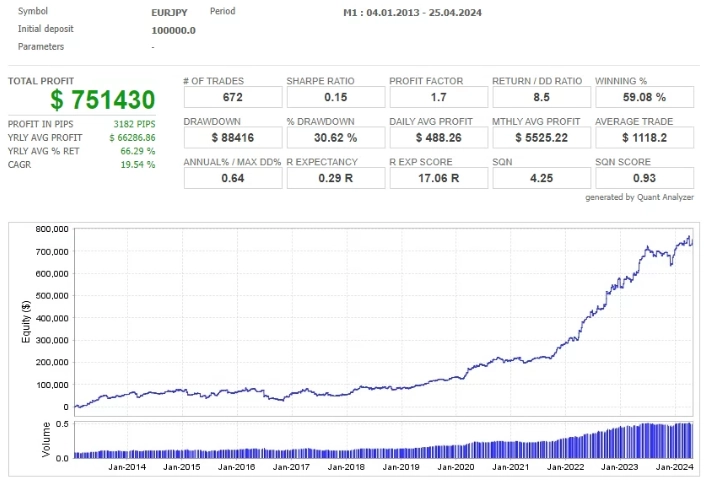Select the Profit Factor 1.7 box
Viewport: 706px width, 484px height.
click(x=438, y=97)
